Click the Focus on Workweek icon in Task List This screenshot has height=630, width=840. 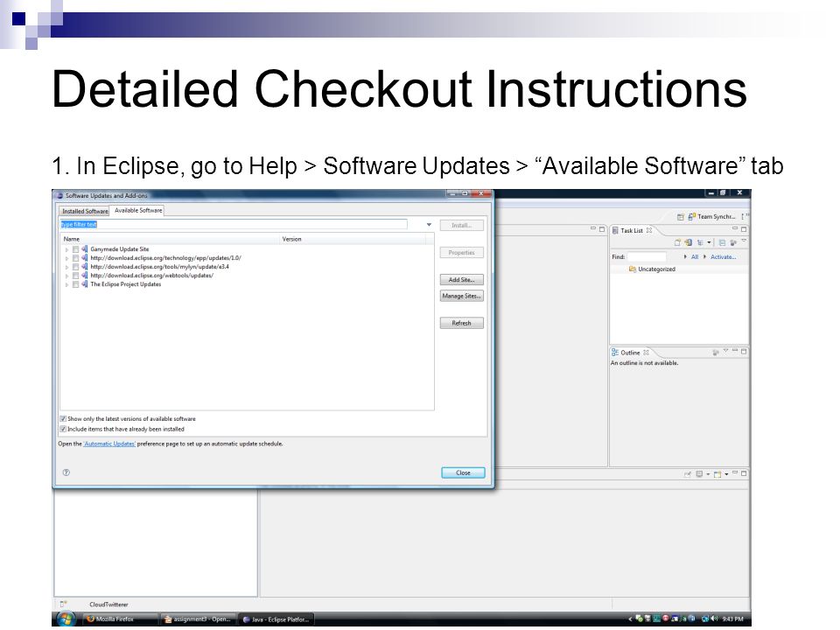click(x=733, y=242)
